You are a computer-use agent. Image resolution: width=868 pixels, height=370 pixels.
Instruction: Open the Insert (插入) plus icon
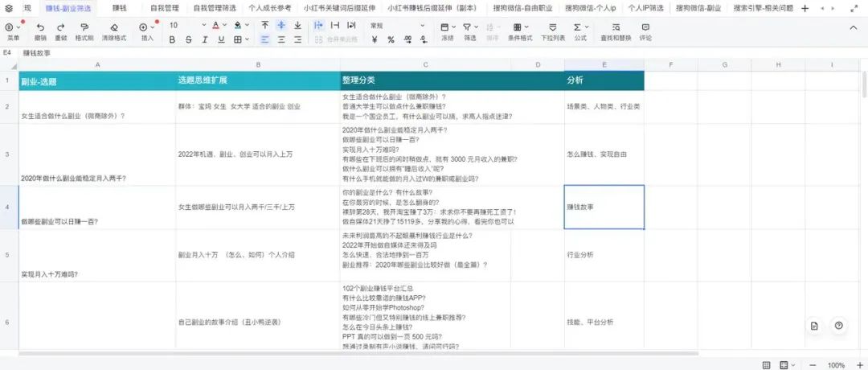(143, 27)
